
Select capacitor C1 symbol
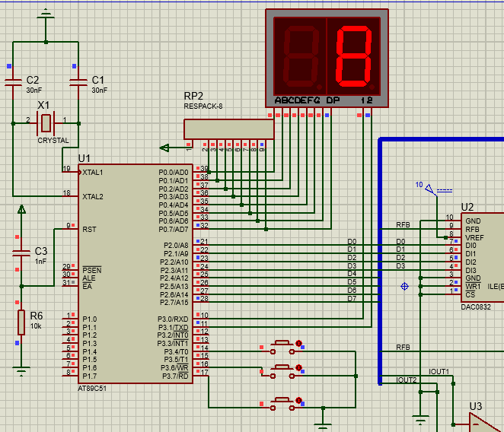tap(78, 83)
